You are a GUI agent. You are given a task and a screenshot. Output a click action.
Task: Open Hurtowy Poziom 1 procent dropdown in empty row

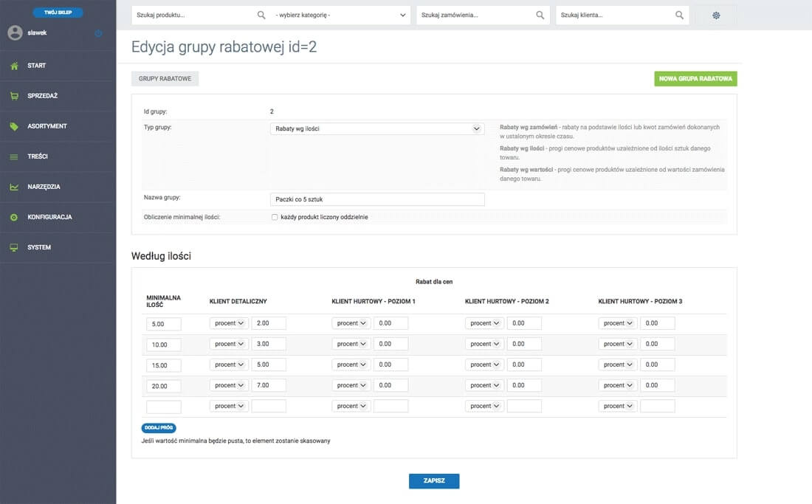pos(351,406)
